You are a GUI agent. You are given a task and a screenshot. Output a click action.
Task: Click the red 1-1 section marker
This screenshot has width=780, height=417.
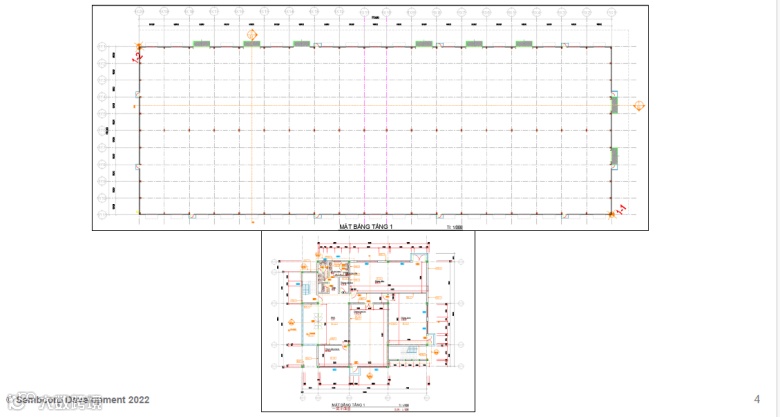tap(620, 211)
